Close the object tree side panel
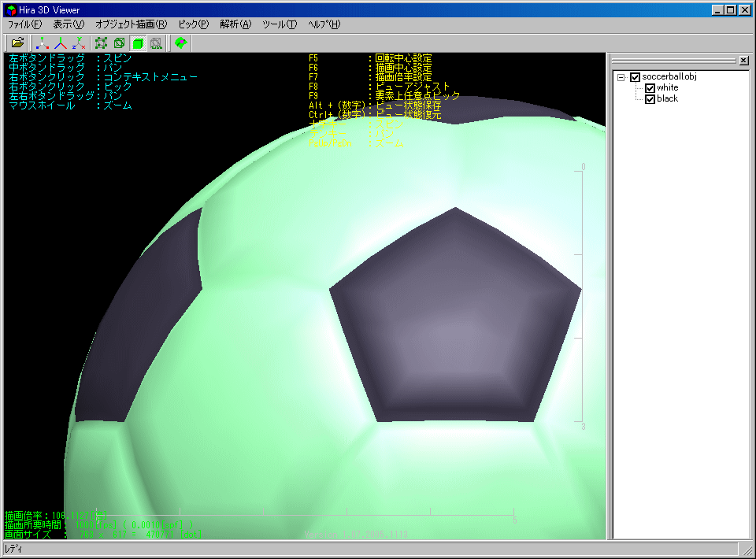 pos(744,61)
